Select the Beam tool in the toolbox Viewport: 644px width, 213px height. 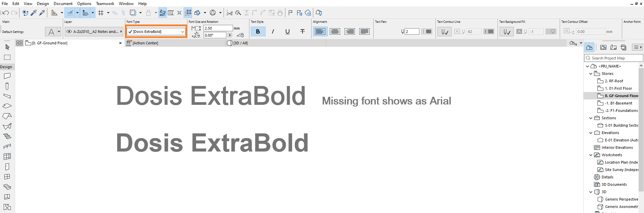click(x=7, y=96)
